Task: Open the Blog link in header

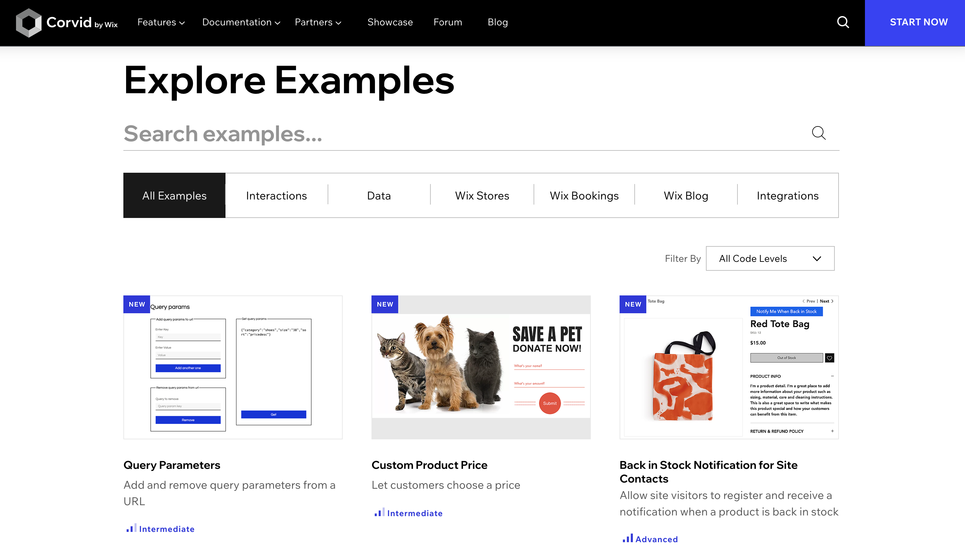Action: click(x=498, y=22)
